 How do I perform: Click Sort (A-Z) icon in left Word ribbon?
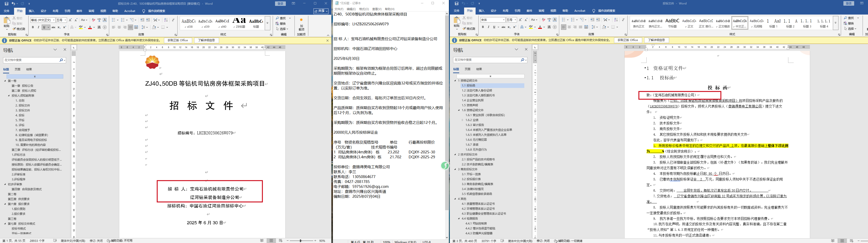[x=166, y=20]
